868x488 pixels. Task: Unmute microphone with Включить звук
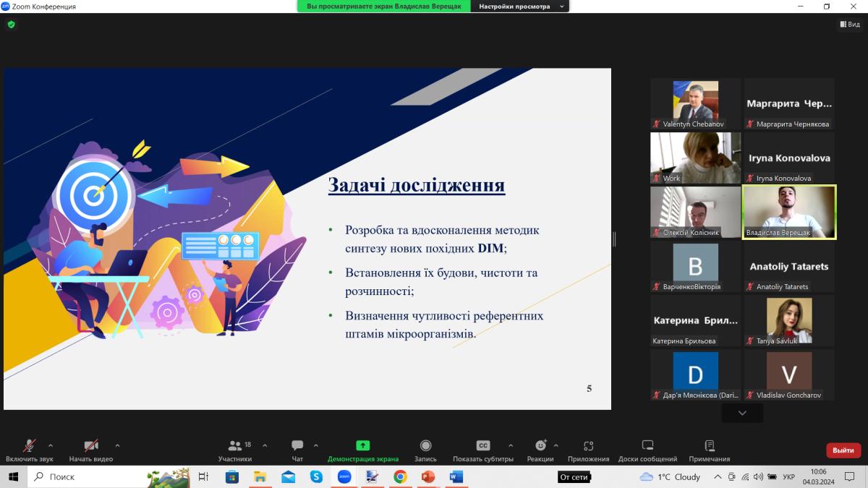29,446
